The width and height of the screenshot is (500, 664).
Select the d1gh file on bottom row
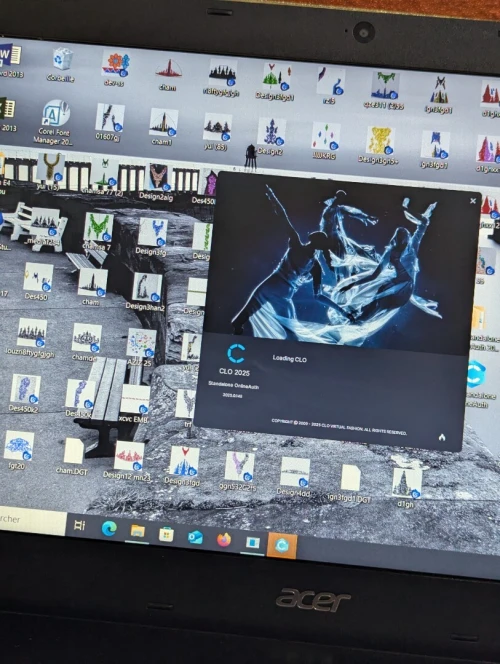pos(406,487)
